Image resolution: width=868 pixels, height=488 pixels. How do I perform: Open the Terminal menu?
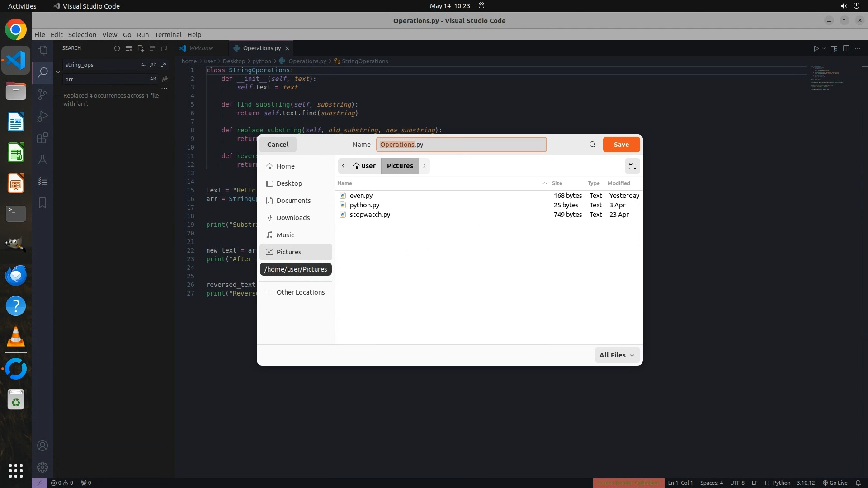pos(168,35)
